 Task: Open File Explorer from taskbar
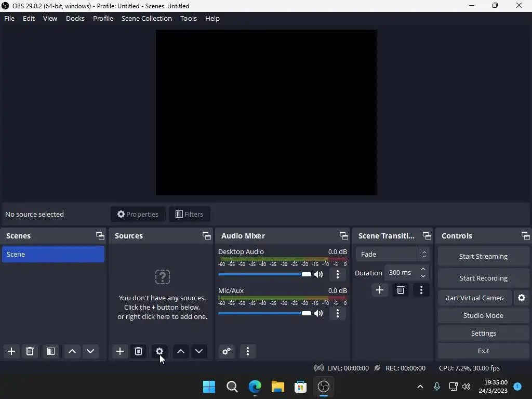pos(277,387)
